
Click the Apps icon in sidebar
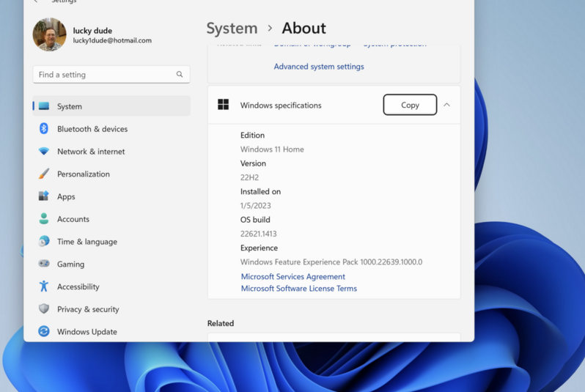click(x=44, y=196)
